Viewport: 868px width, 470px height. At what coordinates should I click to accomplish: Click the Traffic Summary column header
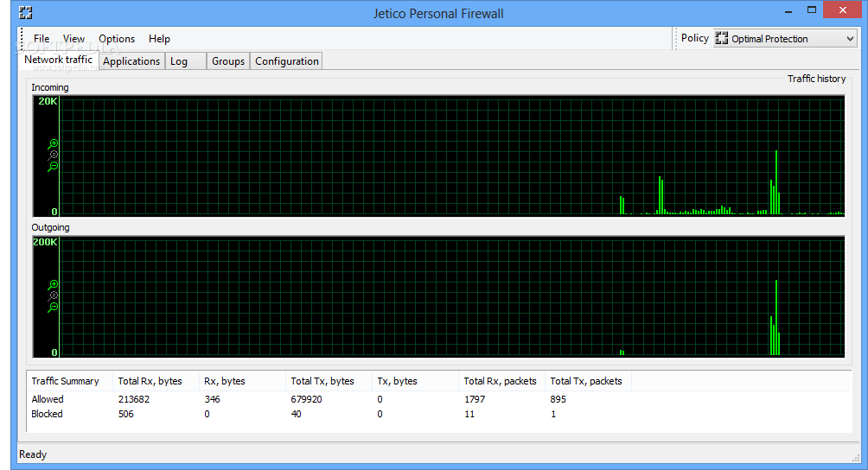pos(70,381)
